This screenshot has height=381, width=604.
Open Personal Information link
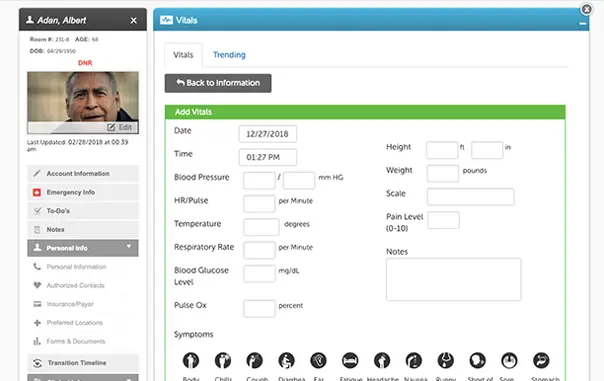76,267
